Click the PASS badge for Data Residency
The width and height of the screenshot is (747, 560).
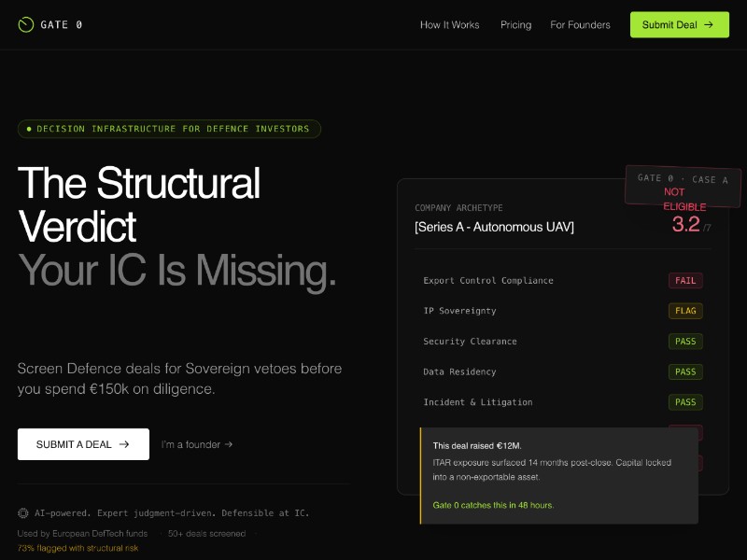[x=685, y=371]
